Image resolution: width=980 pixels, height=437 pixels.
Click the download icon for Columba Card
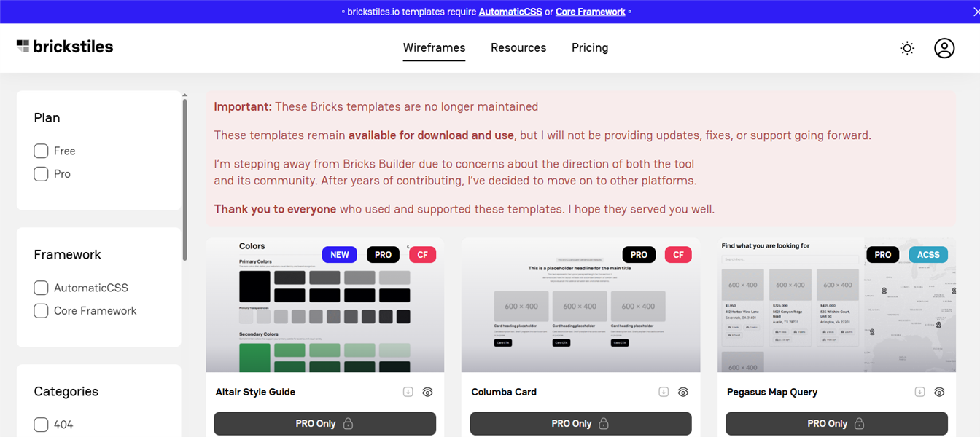pos(664,392)
